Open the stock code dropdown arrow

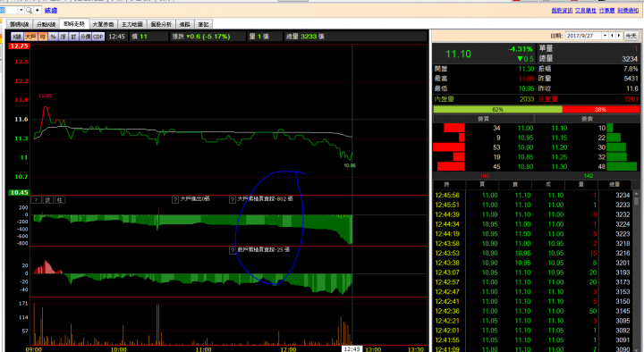click(x=21, y=10)
